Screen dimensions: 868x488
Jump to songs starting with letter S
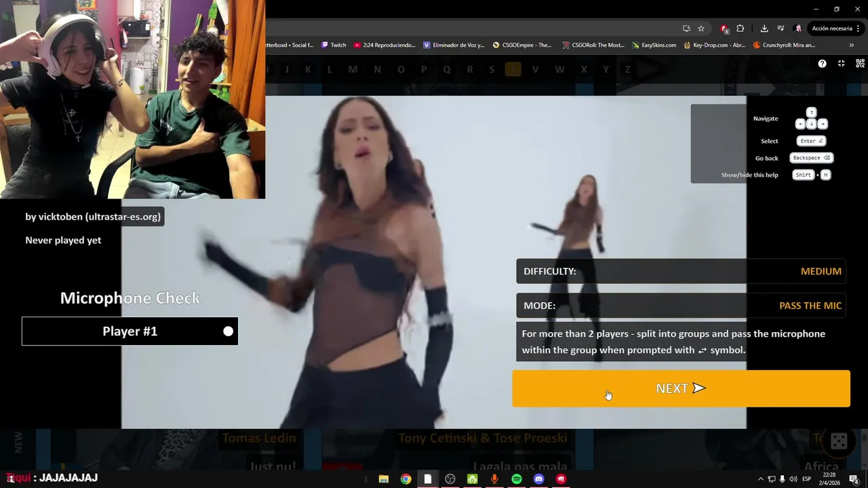[492, 69]
